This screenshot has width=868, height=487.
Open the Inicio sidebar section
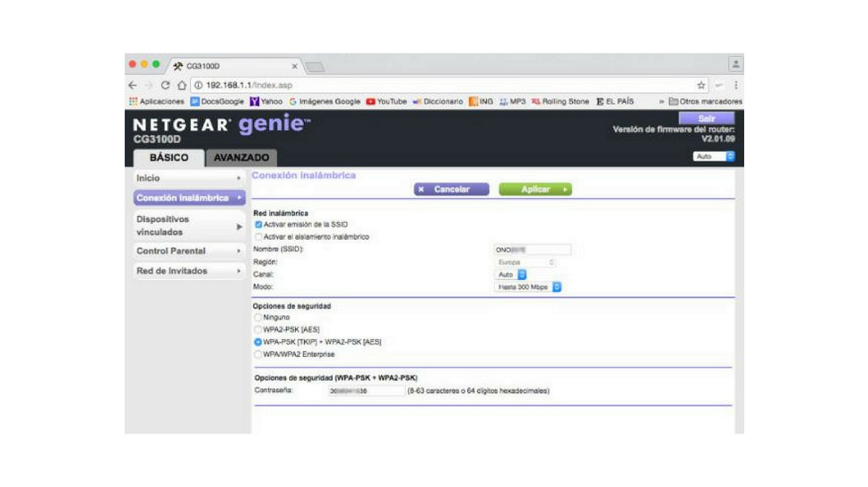(189, 178)
